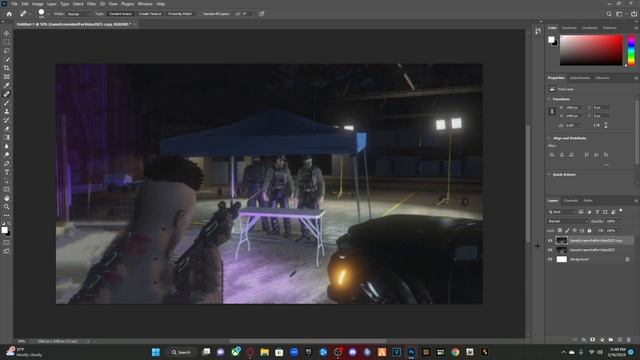Change the screen mode icon
This screenshot has width=640, height=360.
click(7, 251)
